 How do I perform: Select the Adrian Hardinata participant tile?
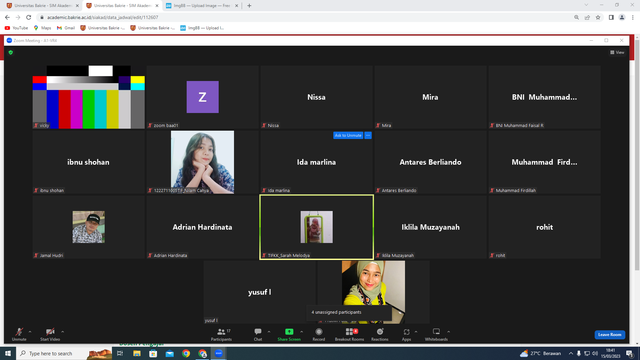(x=202, y=227)
